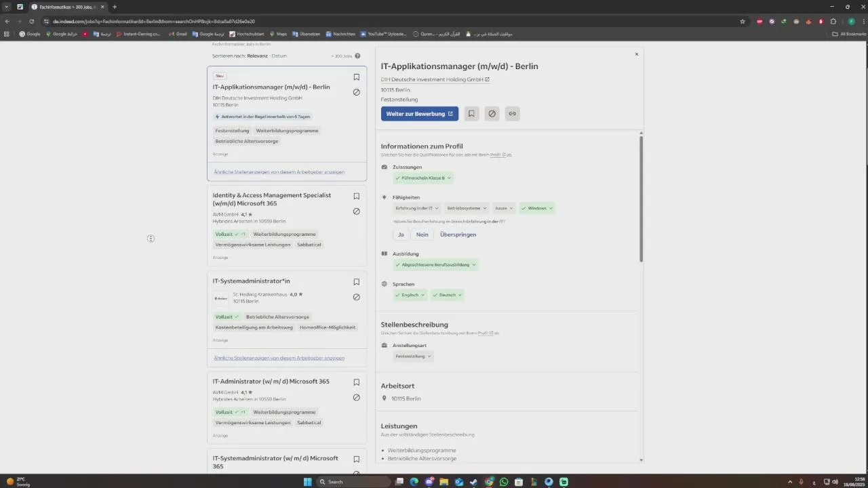Image resolution: width=868 pixels, height=488 pixels.
Task: Save job via bookmark icon in detail pane
Action: pyautogui.click(x=471, y=114)
